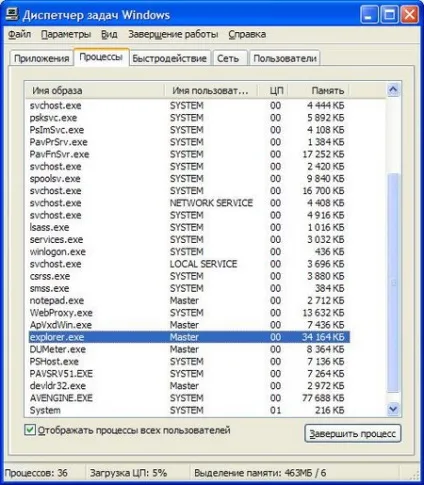Select the ApVxdWin.exe process
The width and height of the screenshot is (424, 485).
(189, 325)
